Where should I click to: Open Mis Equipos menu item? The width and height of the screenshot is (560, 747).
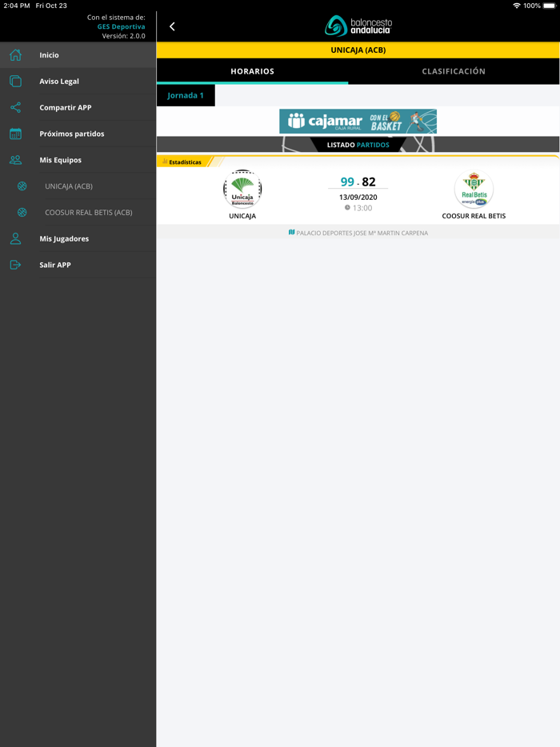(x=78, y=160)
